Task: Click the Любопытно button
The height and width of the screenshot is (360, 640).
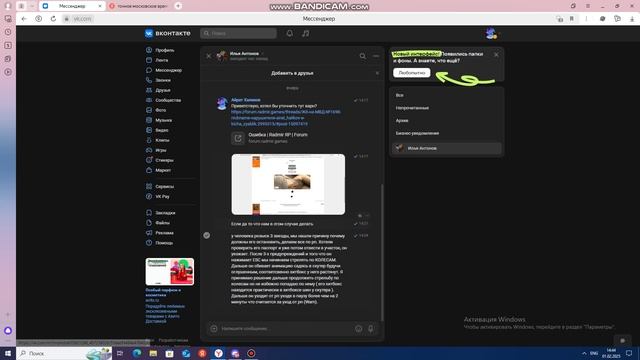Action: pos(411,73)
